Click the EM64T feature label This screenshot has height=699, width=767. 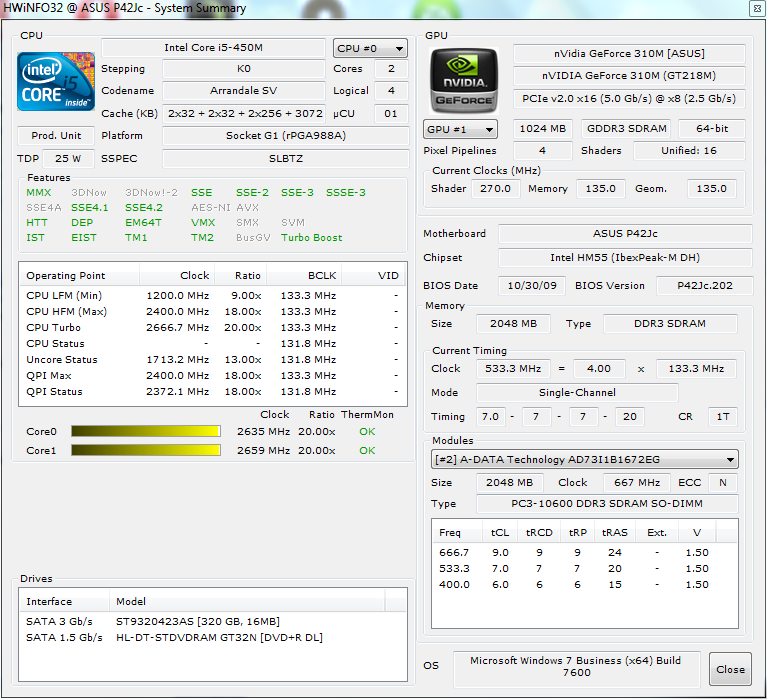(143, 223)
